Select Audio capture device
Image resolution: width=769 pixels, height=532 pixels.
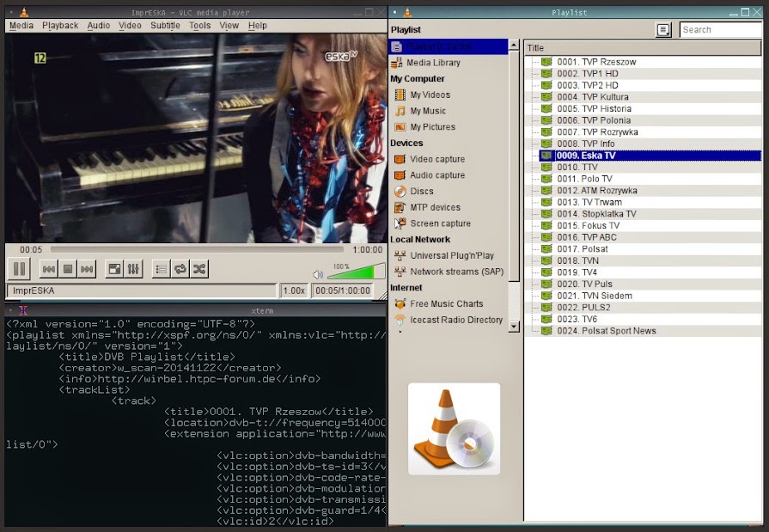[449, 175]
